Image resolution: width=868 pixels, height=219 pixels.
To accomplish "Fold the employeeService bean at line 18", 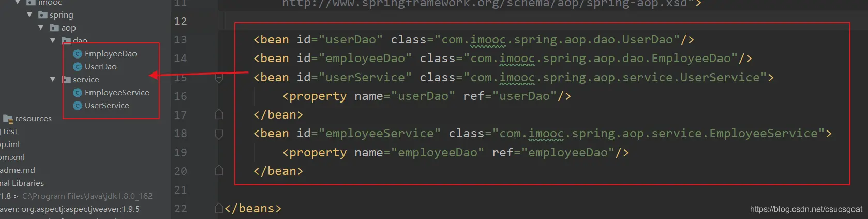I will pyautogui.click(x=219, y=134).
